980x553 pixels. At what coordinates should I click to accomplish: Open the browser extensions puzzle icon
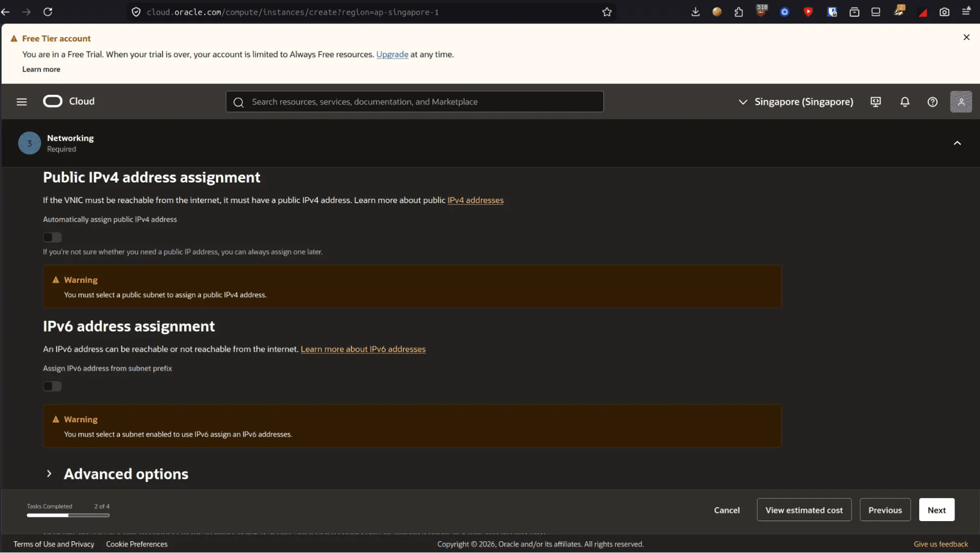click(x=739, y=12)
